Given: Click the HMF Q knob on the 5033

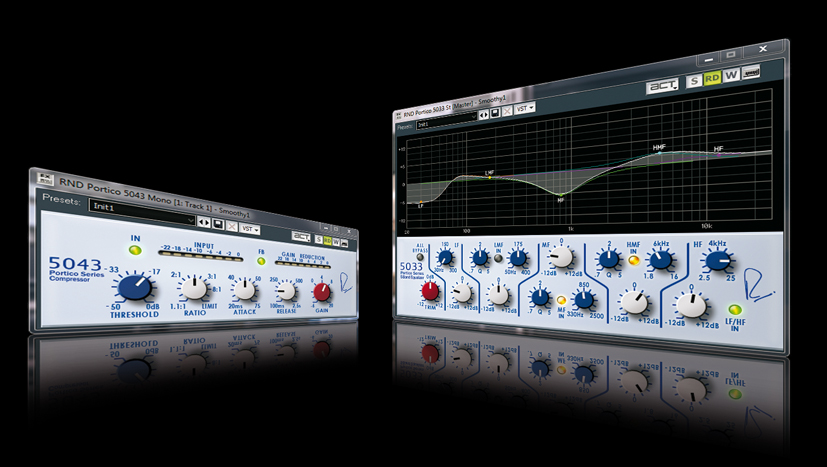Looking at the screenshot, I should 609,259.
